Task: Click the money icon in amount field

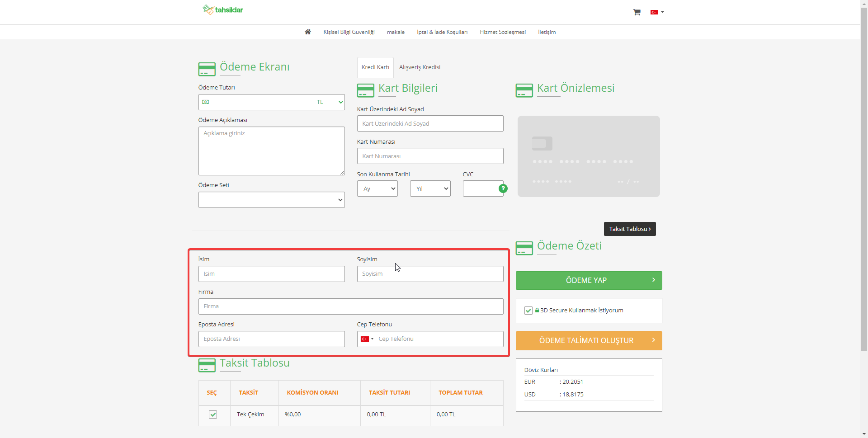Action: click(206, 102)
